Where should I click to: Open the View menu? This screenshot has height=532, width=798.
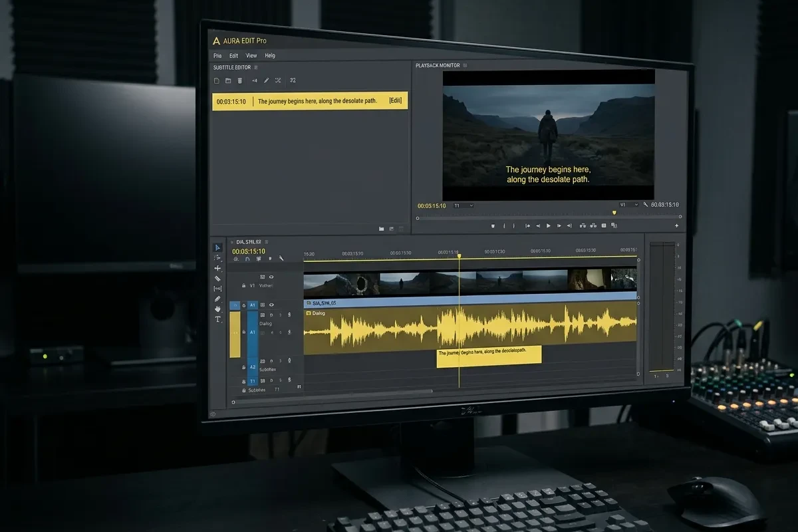(x=251, y=56)
